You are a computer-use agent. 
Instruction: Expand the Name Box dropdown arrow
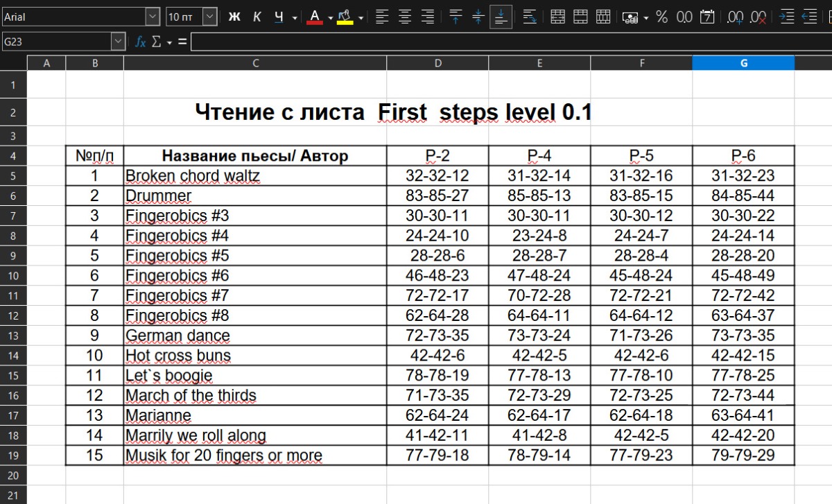pyautogui.click(x=118, y=42)
